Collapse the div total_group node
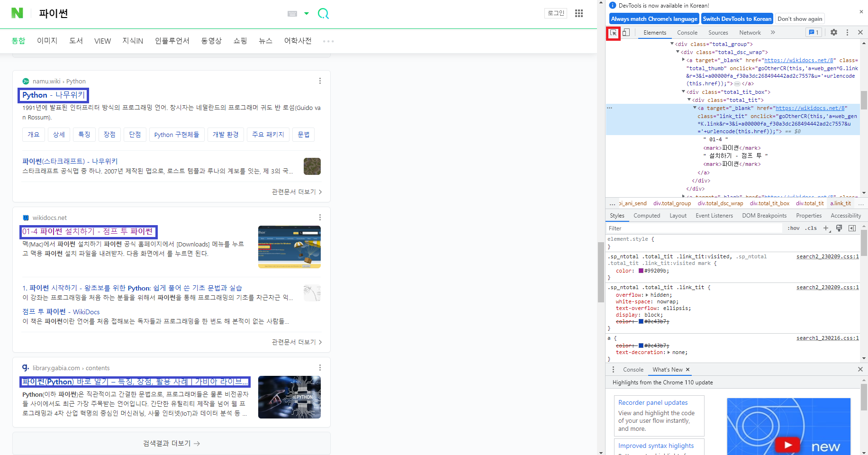Viewport: 868px width, 455px height. (x=672, y=44)
